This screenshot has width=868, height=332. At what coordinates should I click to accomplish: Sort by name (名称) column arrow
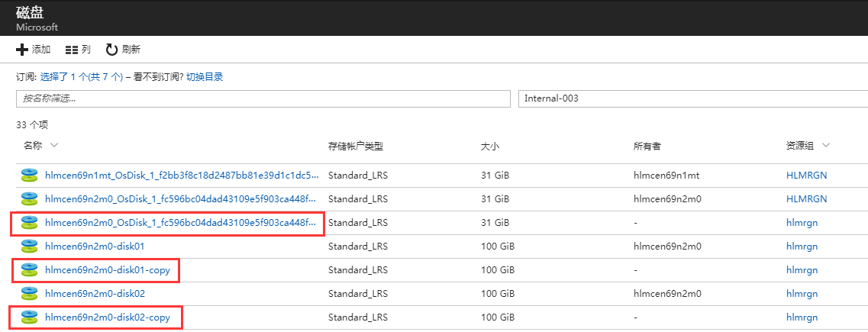54,145
